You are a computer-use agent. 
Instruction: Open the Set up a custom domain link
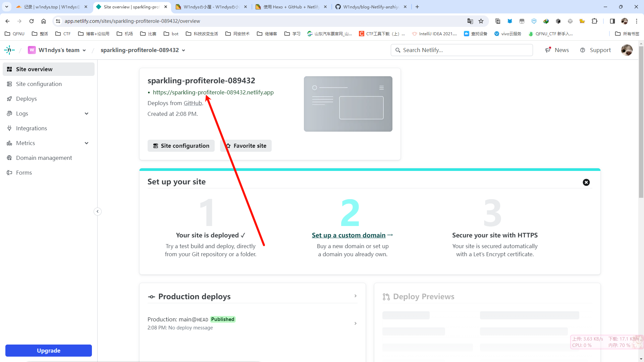coord(348,235)
